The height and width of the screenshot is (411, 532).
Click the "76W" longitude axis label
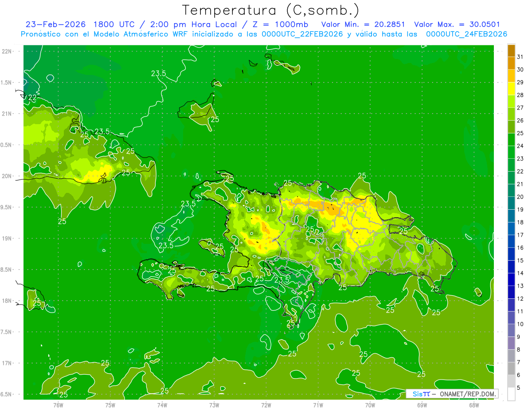tap(58, 405)
